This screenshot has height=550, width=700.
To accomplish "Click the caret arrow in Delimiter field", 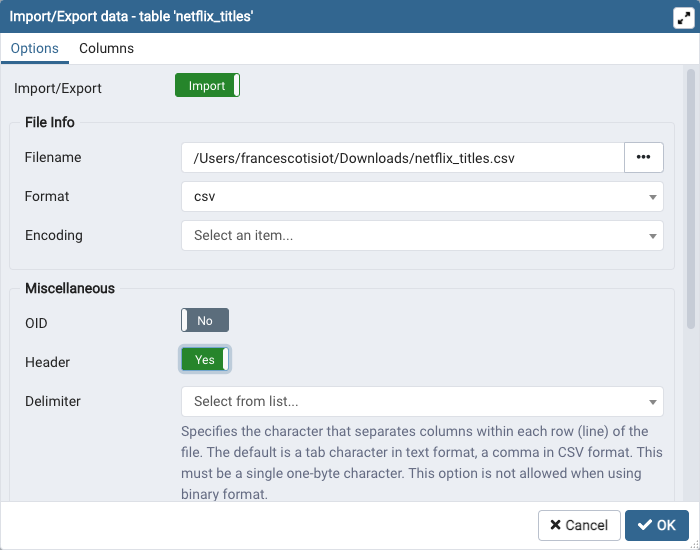I will 652,402.
